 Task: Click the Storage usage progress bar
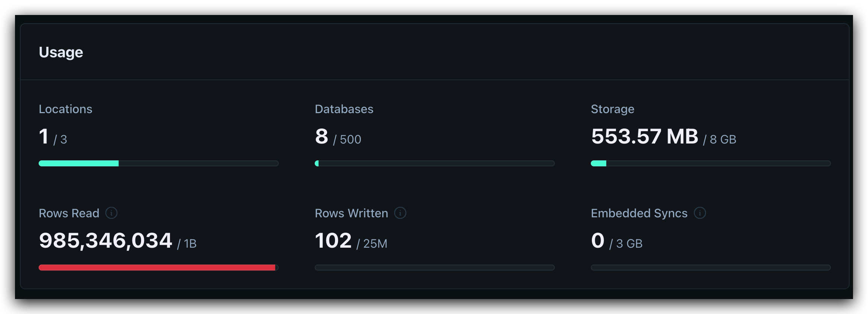(x=711, y=163)
